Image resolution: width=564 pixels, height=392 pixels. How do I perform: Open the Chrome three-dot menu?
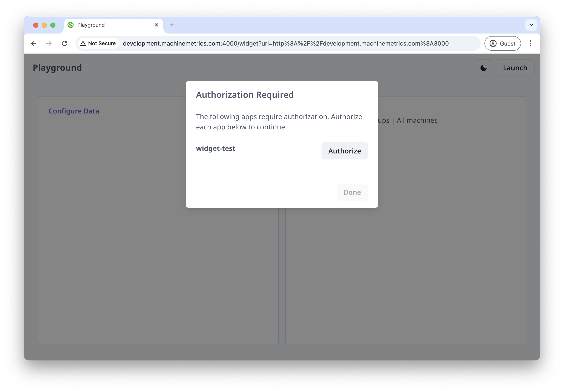[x=530, y=43]
